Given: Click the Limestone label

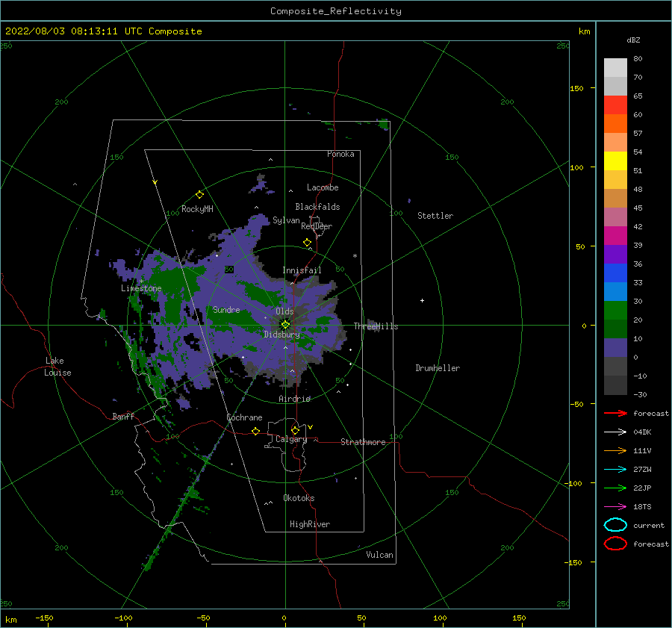Looking at the screenshot, I should (x=141, y=288).
